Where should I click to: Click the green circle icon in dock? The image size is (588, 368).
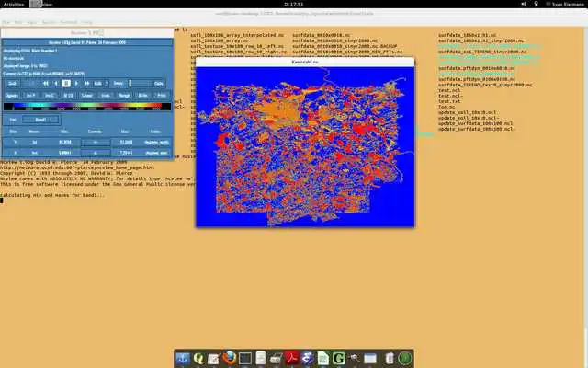pyautogui.click(x=404, y=358)
